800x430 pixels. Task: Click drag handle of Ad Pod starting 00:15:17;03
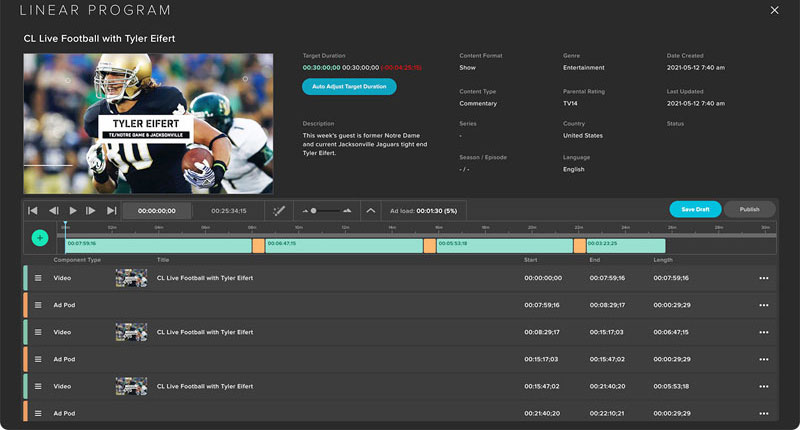click(x=39, y=359)
